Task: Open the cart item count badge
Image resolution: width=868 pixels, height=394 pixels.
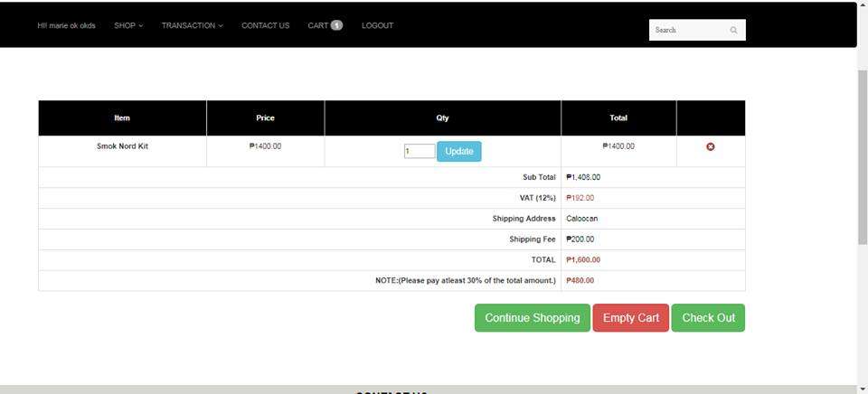Action: click(x=336, y=25)
